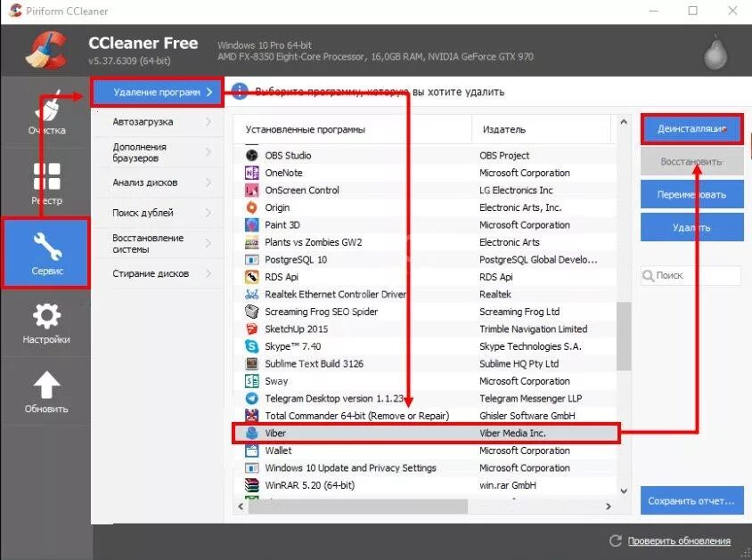
Task: Expand the Автозагрузка chevron
Action: coord(208,122)
